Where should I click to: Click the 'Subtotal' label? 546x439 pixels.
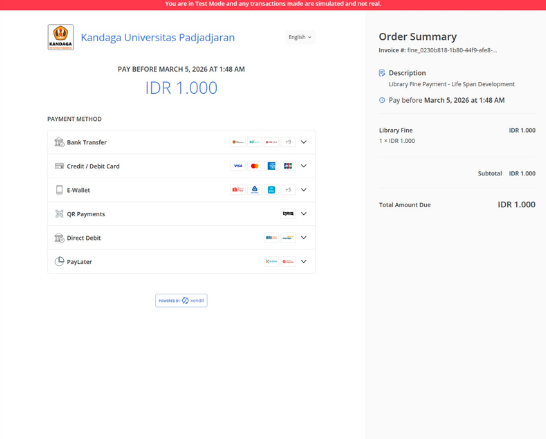tap(490, 173)
